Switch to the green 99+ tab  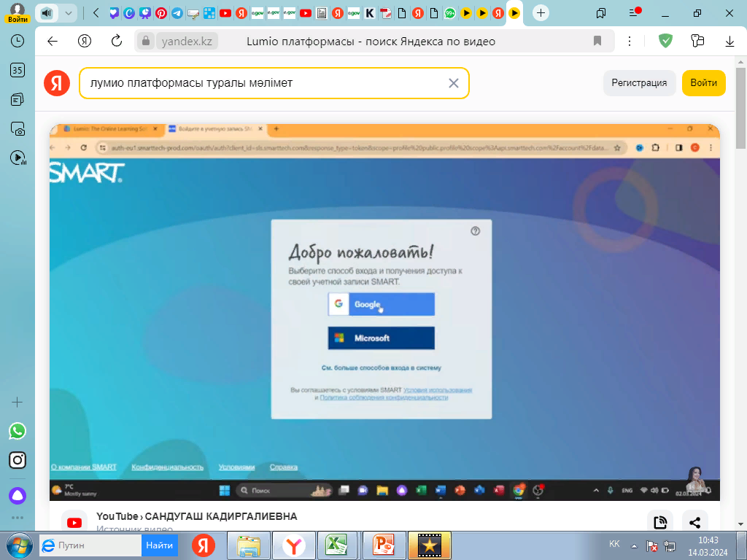[x=449, y=13]
